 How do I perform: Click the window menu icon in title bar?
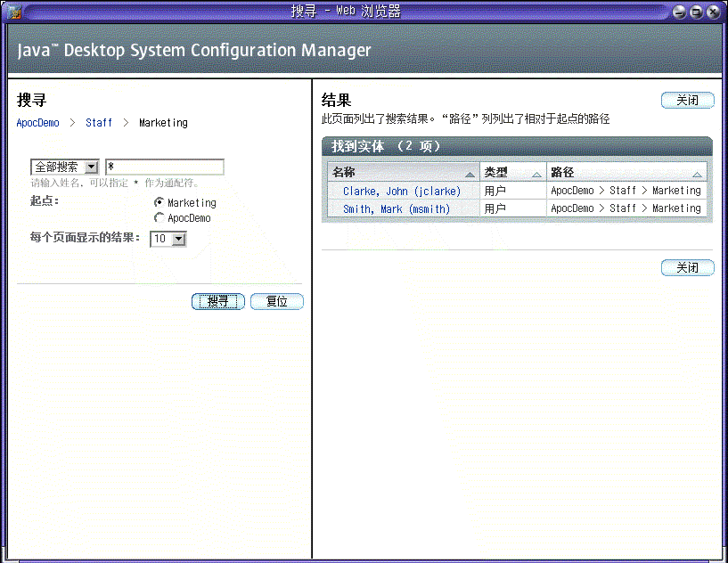coord(14,12)
